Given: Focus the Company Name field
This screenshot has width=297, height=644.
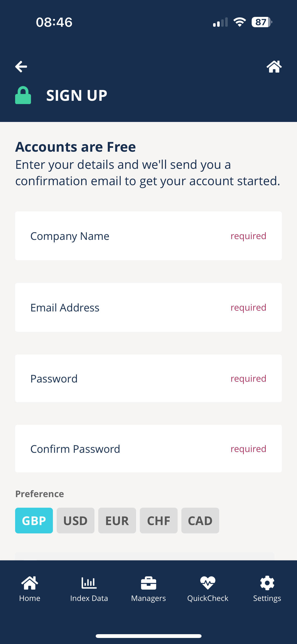Looking at the screenshot, I should pyautogui.click(x=148, y=236).
